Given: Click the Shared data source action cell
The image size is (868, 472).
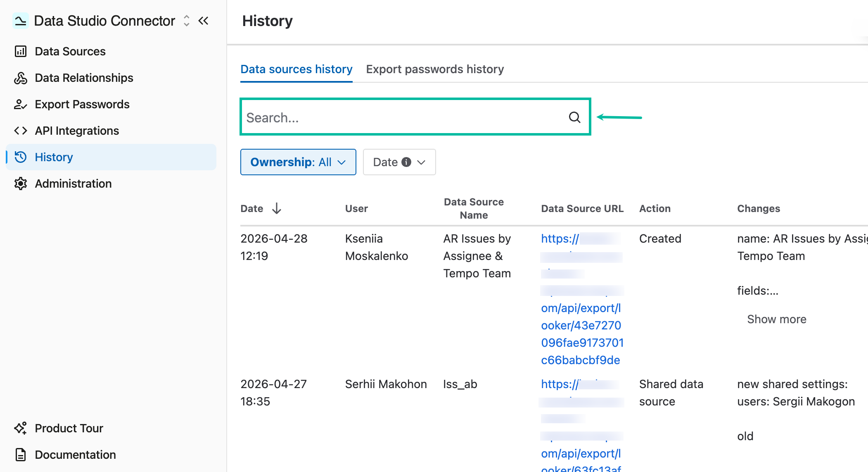Looking at the screenshot, I should (671, 393).
